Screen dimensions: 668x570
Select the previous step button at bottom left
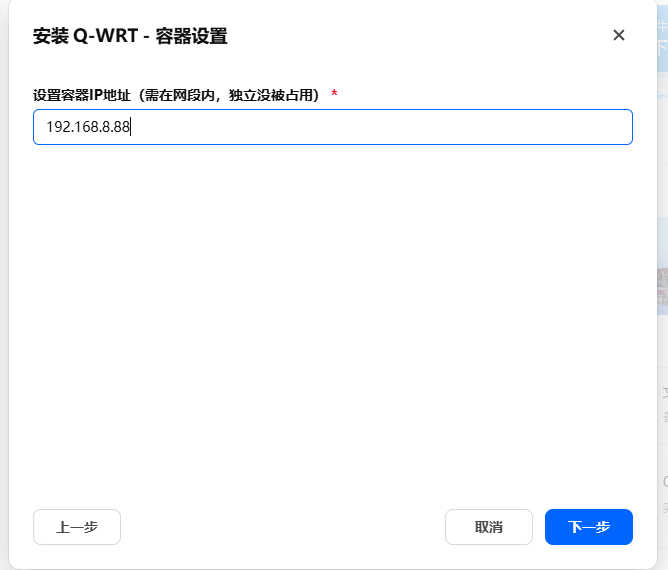77,527
